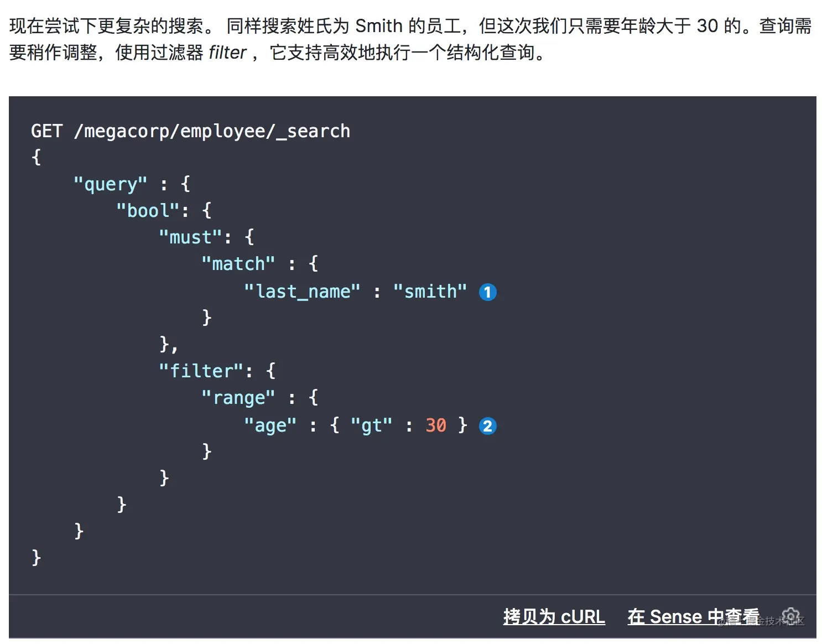Click the "filter" key inside the code block

tap(201, 371)
